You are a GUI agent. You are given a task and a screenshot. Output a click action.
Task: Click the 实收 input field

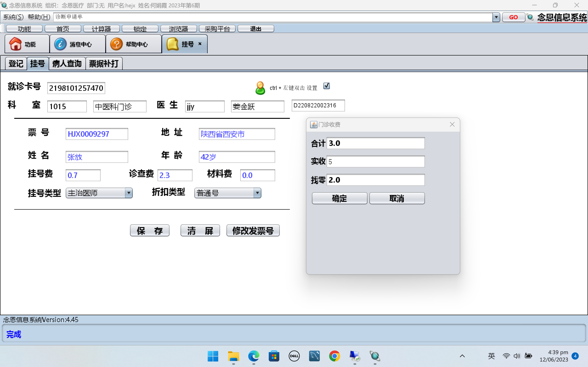pos(375,162)
